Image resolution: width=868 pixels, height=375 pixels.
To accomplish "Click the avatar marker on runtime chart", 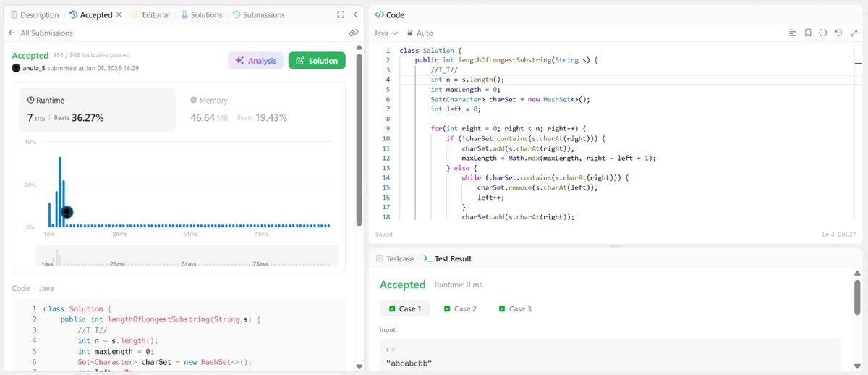I will (x=67, y=212).
